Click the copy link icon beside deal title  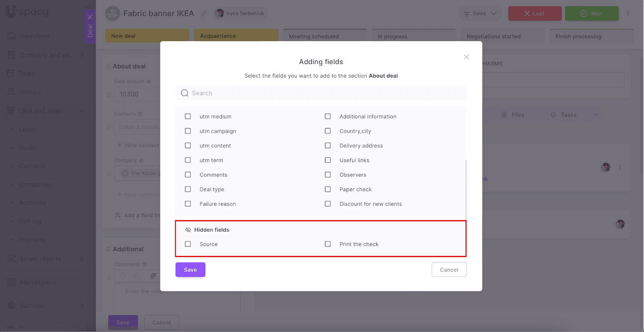[204, 14]
